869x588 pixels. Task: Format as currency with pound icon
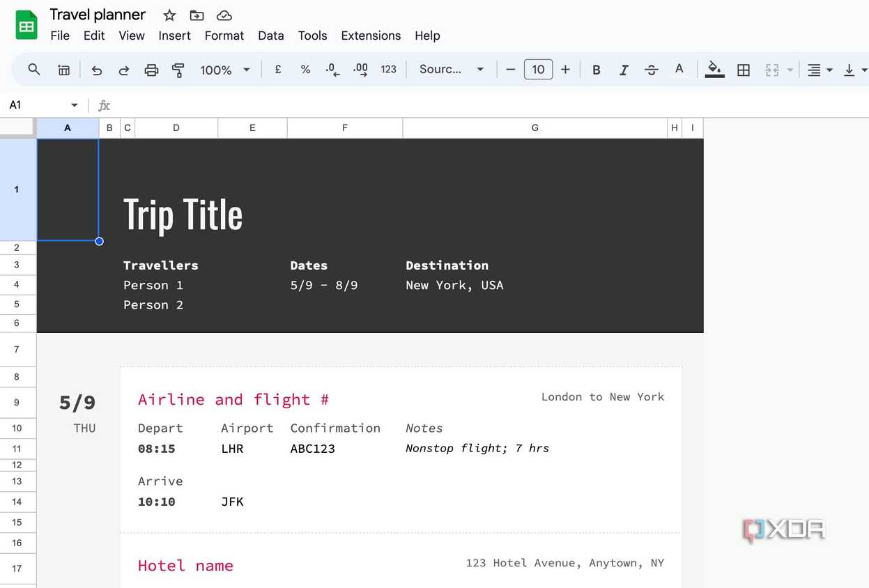[278, 69]
